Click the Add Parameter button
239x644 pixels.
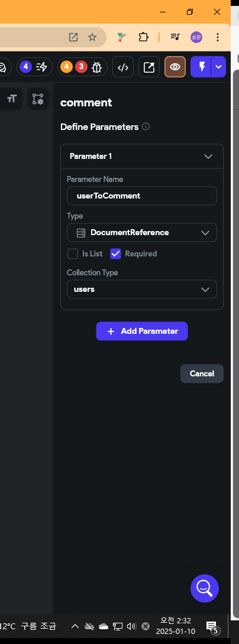pos(142,331)
